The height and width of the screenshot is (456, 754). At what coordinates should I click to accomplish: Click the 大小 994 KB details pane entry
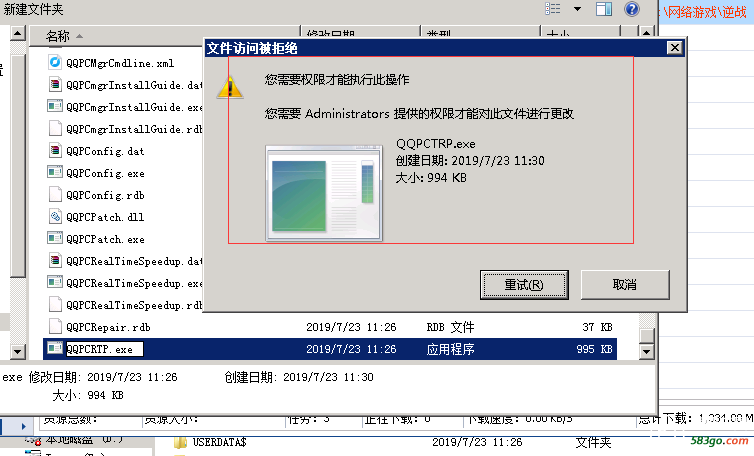click(x=88, y=395)
